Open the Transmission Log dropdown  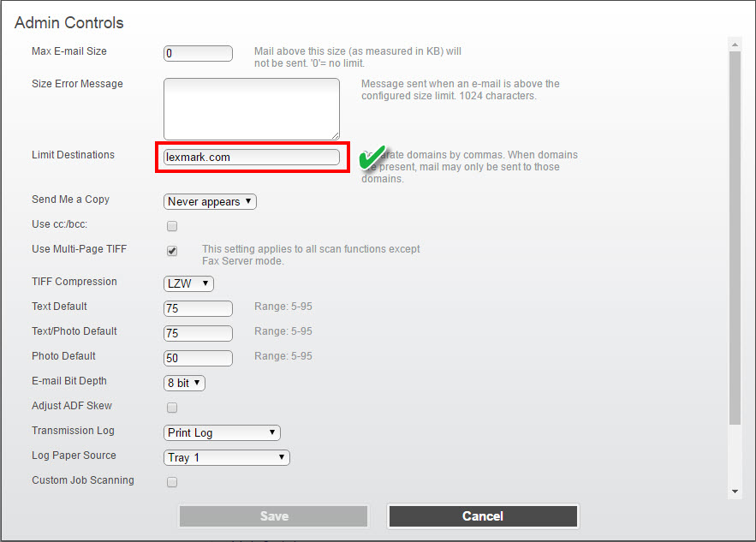(221, 432)
